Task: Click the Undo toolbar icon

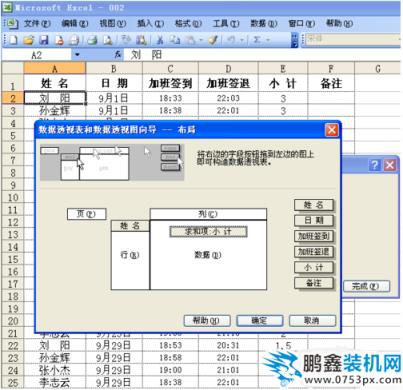Action: [x=231, y=40]
